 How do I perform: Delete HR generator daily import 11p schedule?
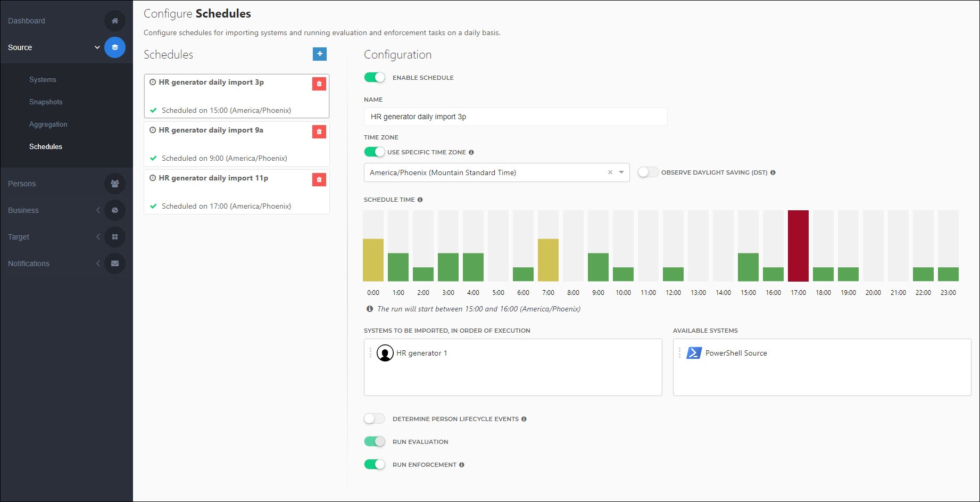click(319, 179)
